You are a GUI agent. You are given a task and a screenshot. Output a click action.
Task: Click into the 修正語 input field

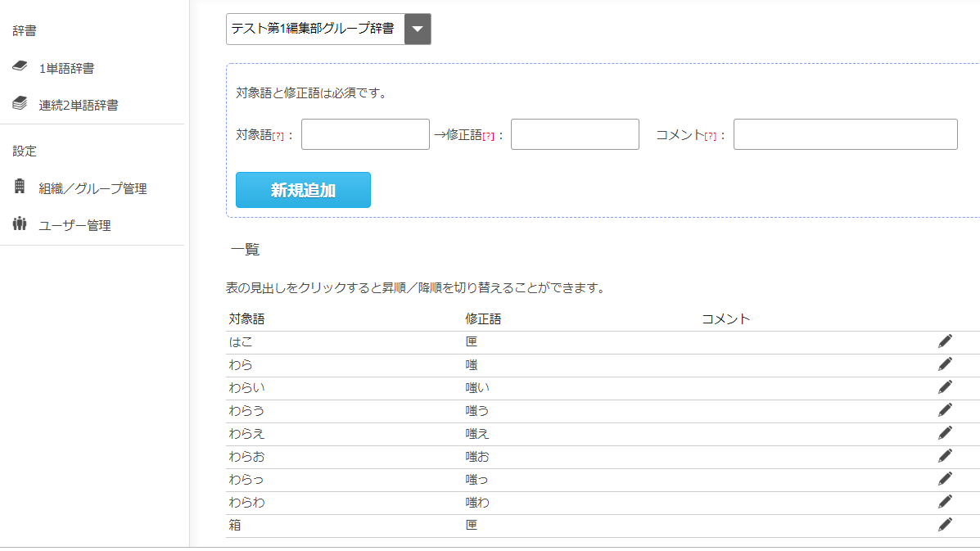[x=575, y=134]
